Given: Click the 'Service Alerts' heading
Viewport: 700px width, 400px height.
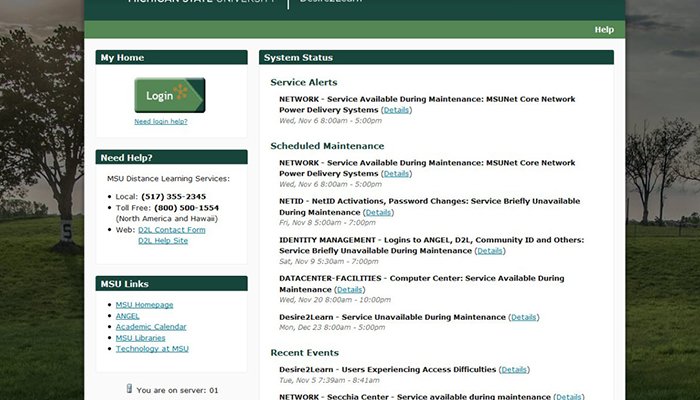Looking at the screenshot, I should (304, 82).
